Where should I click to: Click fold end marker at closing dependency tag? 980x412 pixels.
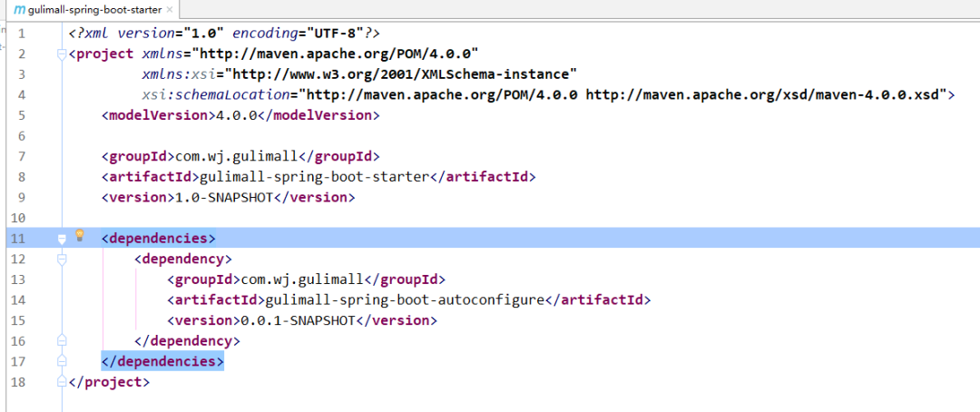[62, 341]
